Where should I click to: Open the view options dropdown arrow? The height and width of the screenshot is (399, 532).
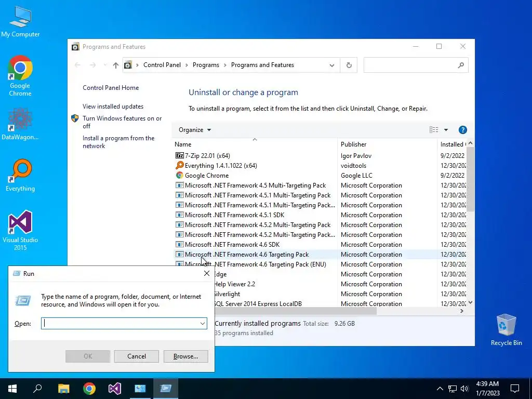[x=446, y=129]
